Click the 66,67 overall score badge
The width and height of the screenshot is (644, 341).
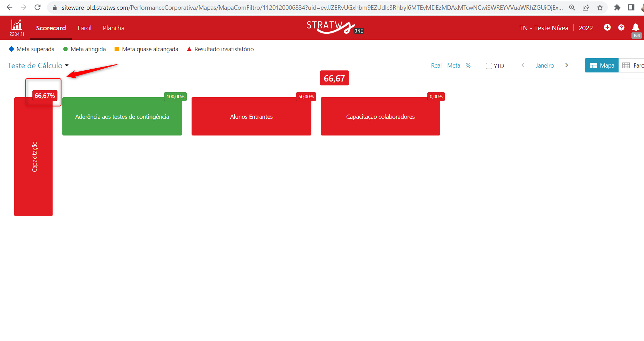[334, 78]
